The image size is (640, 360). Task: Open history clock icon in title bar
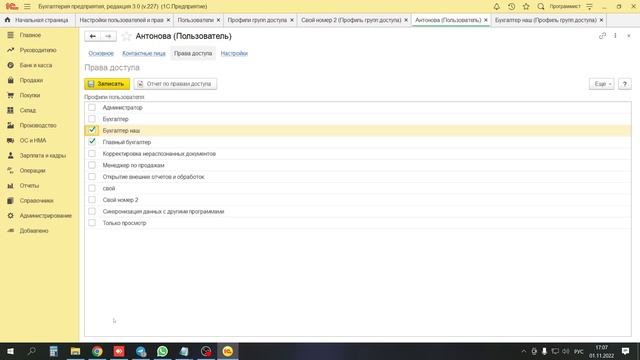(511, 7)
